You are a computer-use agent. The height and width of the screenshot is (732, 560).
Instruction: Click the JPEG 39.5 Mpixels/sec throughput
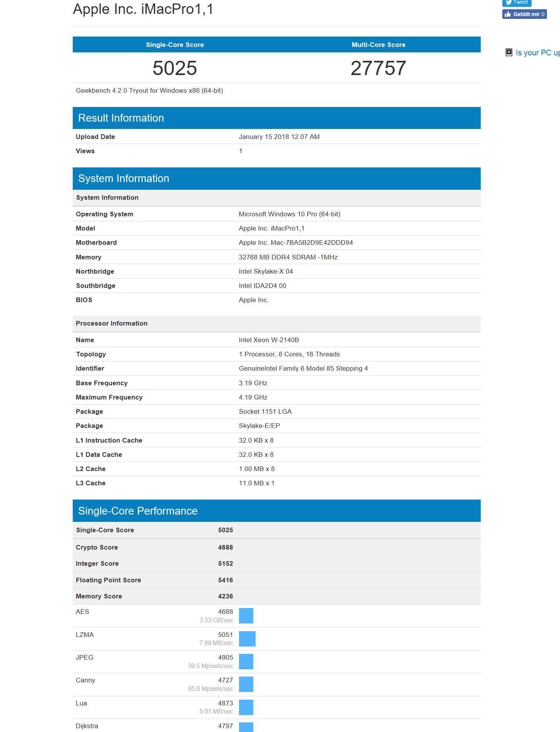point(211,666)
